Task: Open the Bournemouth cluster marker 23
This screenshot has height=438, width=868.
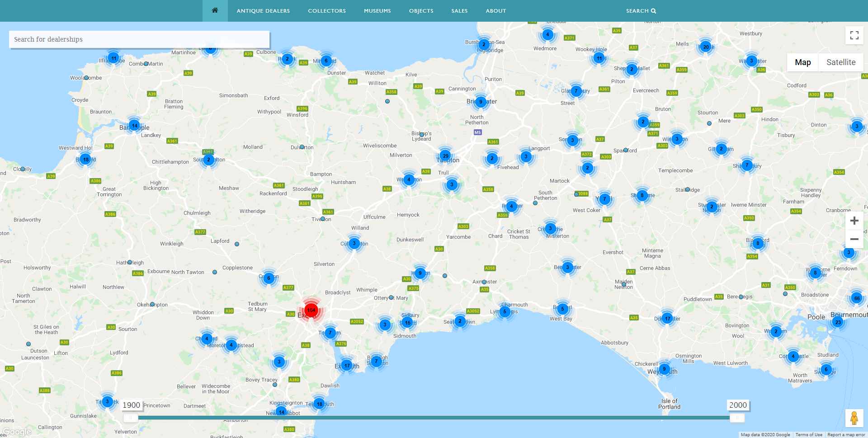Action: pyautogui.click(x=838, y=322)
